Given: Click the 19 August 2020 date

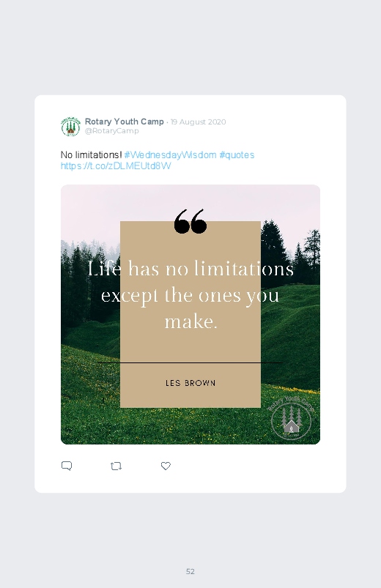Looking at the screenshot, I should click(x=199, y=122).
